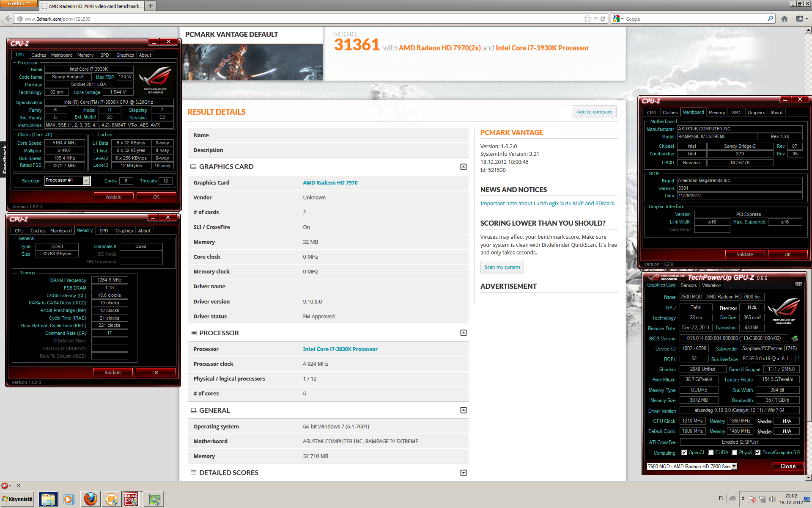Switch to Firefox taskbar icon
The image size is (812, 508).
(x=90, y=499)
